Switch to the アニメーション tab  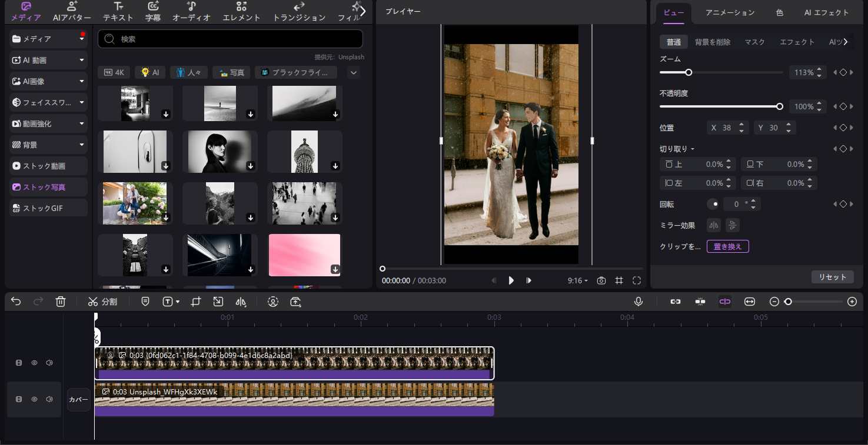click(x=730, y=12)
